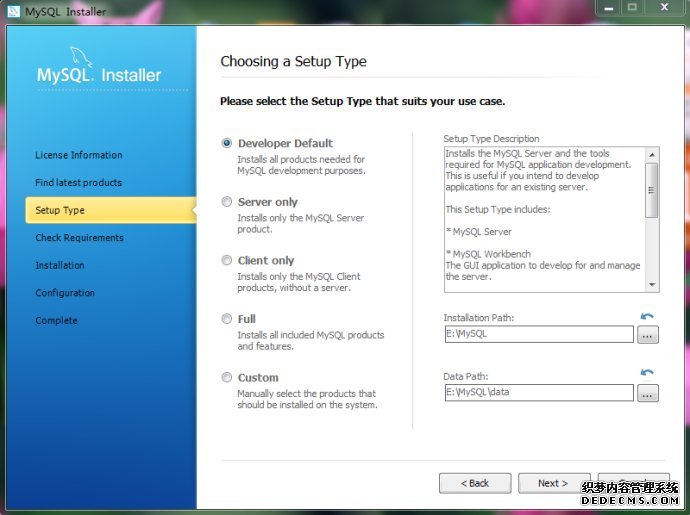Focus the Data Path input field
This screenshot has height=515, width=690.
click(x=538, y=393)
